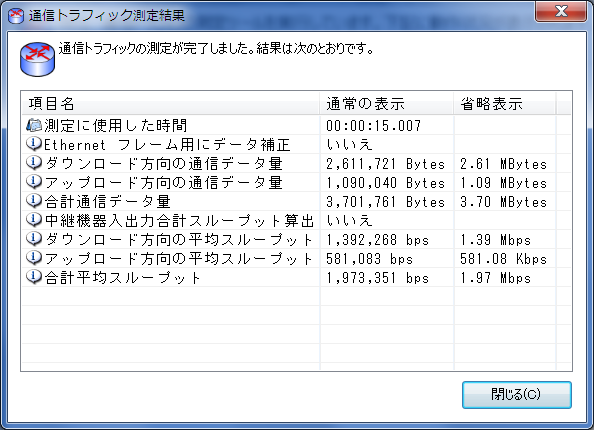Click the router icon beside the completion message
Viewport: 594px width, 430px height.
point(37,59)
